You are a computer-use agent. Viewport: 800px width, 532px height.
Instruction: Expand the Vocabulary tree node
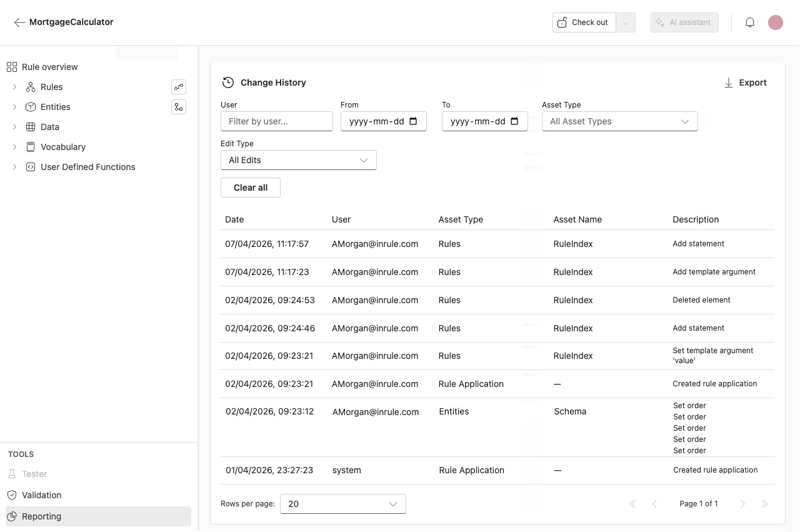click(x=14, y=147)
